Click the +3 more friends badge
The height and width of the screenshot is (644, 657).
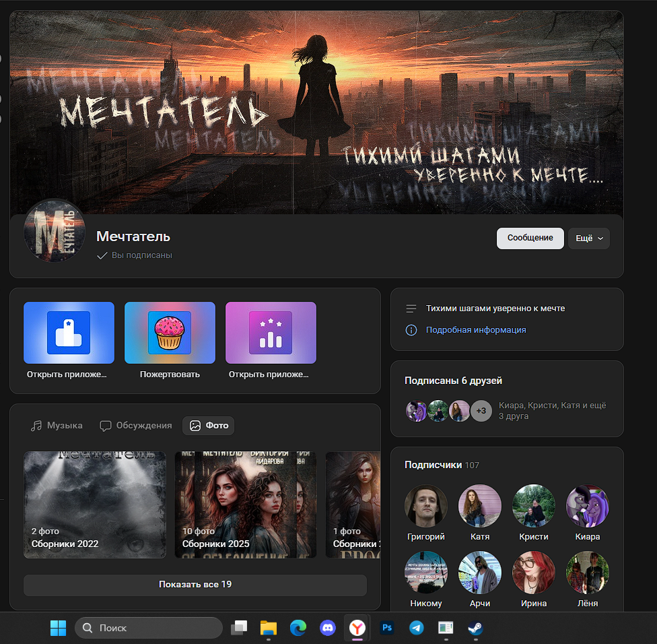(481, 411)
